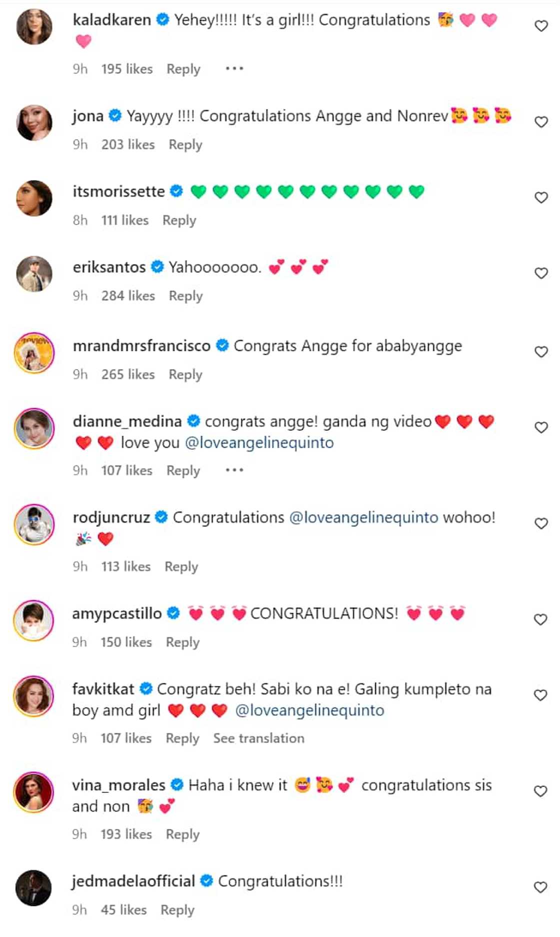Like kaladkaren's comment with heart icon
Image resolution: width=560 pixels, height=937 pixels.
click(x=541, y=26)
